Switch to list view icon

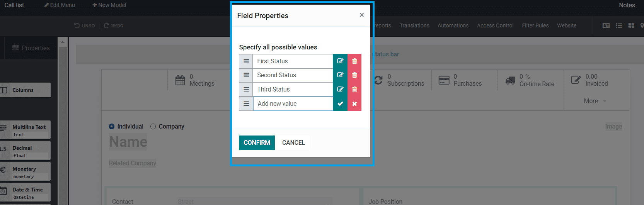[619, 25]
